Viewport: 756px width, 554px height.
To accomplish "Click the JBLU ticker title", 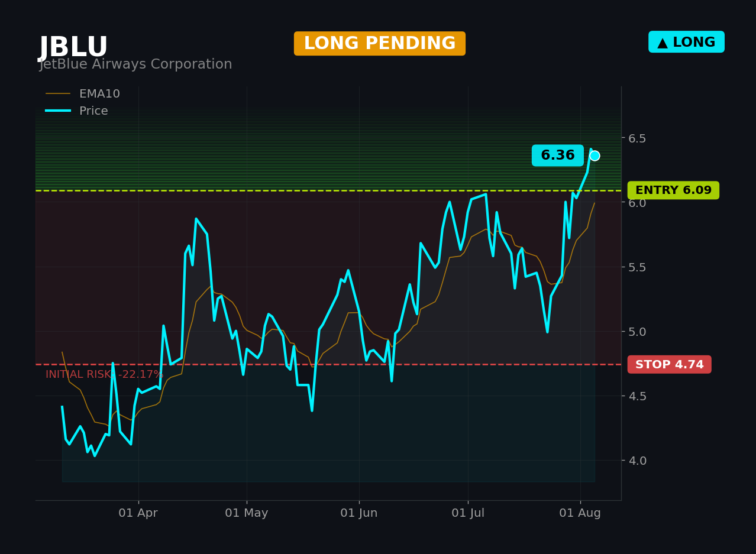I will (x=73, y=48).
